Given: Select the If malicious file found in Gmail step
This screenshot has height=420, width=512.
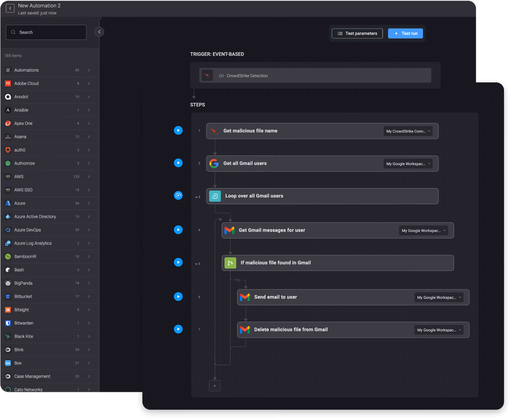Looking at the screenshot, I should pyautogui.click(x=338, y=263).
